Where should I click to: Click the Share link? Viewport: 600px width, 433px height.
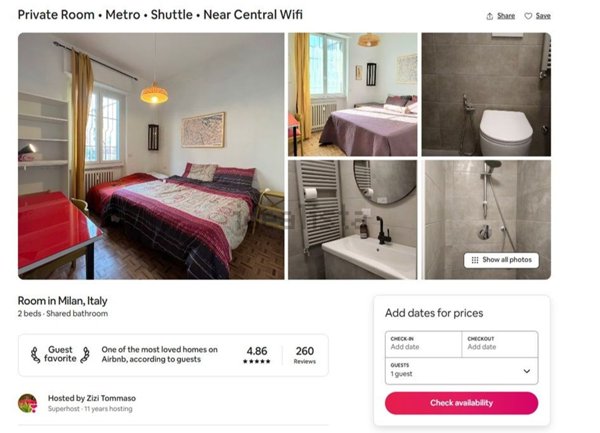coord(506,16)
